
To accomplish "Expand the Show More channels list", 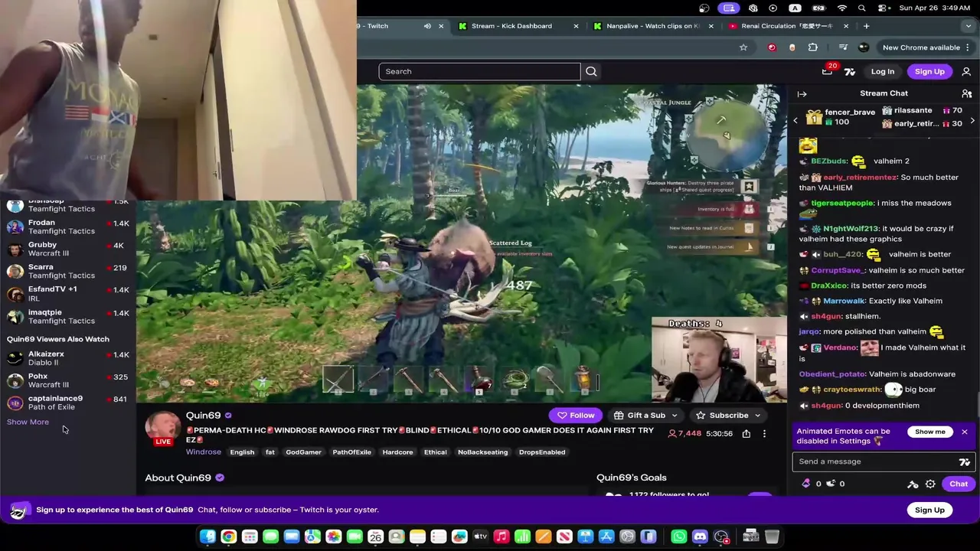I will click(x=28, y=422).
